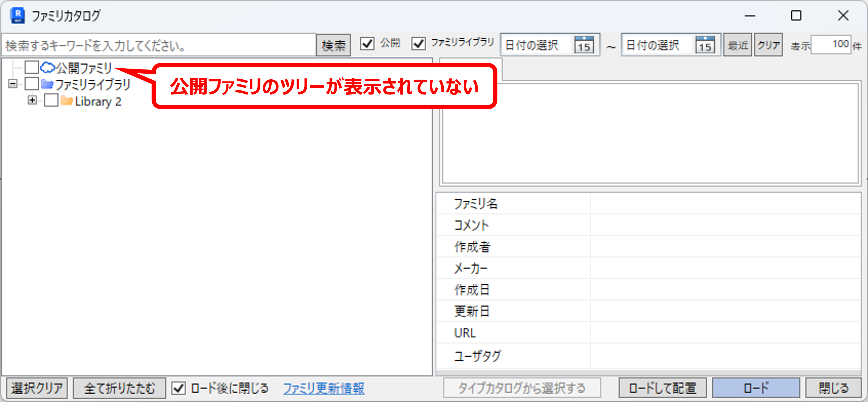
Task: Click the 表示 count field showing 100
Action: point(831,45)
